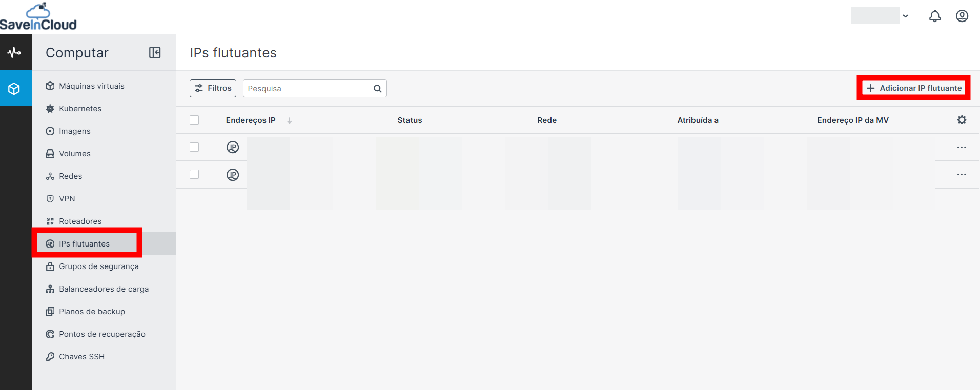Expand the account dropdown chevron
This screenshot has width=980, height=390.
coord(906,16)
